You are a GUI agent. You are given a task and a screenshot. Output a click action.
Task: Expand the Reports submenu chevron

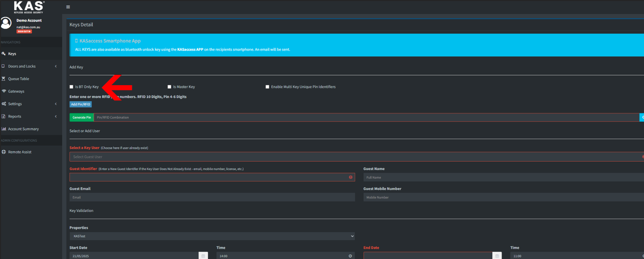(56, 116)
